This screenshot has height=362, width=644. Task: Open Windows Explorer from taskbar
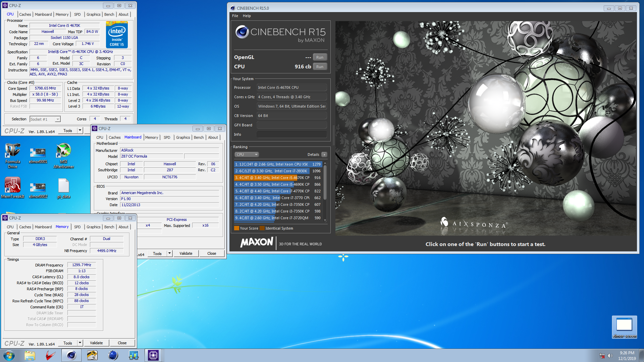coord(30,355)
